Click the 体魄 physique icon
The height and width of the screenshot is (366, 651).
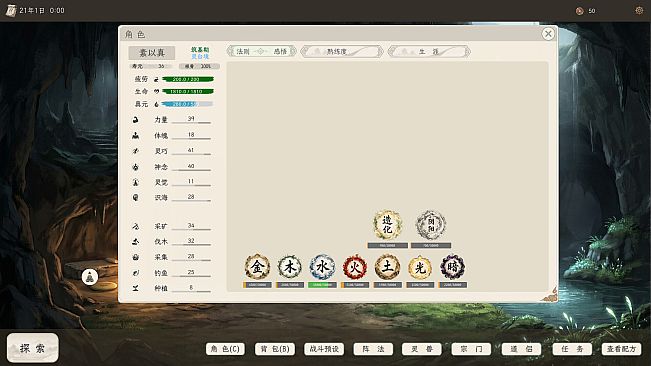coord(135,135)
